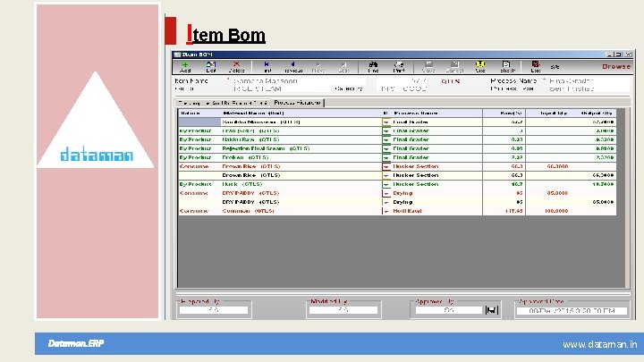Open dropdown in Consume DRY PADDY row

[386, 194]
